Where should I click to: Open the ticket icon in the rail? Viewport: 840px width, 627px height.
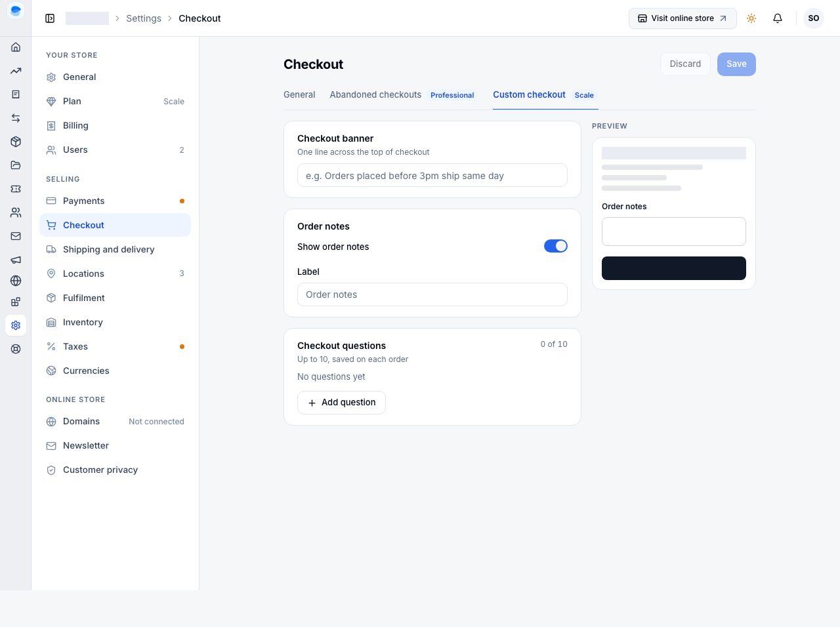click(16, 189)
